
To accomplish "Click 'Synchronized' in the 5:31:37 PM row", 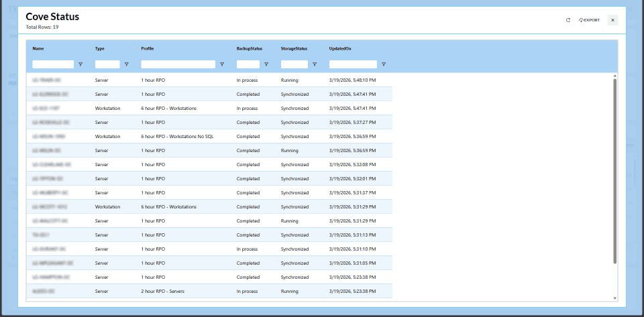I will pyautogui.click(x=294, y=193).
